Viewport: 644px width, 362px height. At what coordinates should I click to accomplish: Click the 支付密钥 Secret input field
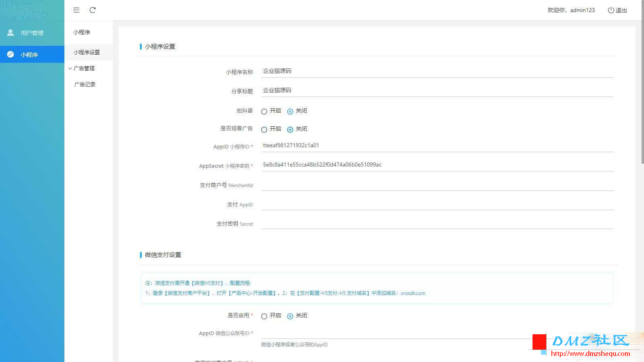coord(437,223)
